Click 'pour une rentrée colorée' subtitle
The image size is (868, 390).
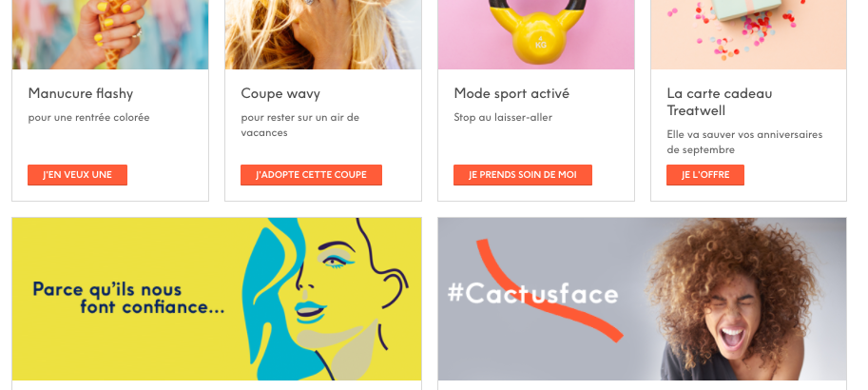pyautogui.click(x=89, y=117)
